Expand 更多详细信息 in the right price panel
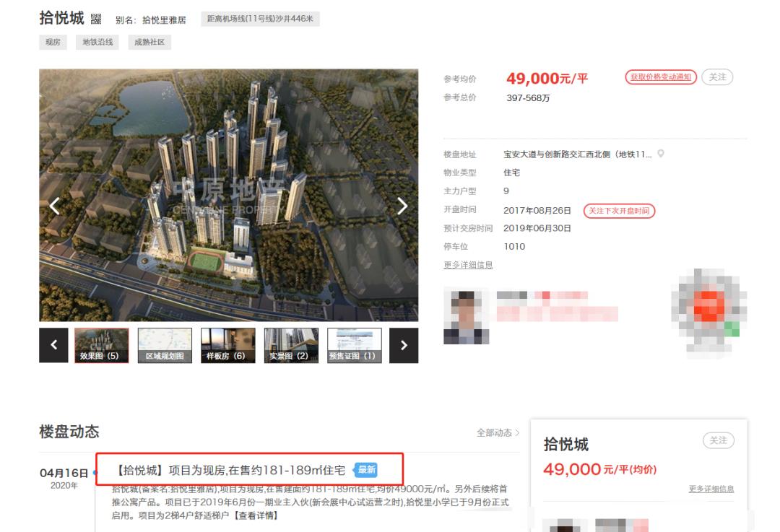Viewport: 780px width, 532px height. pos(712,489)
